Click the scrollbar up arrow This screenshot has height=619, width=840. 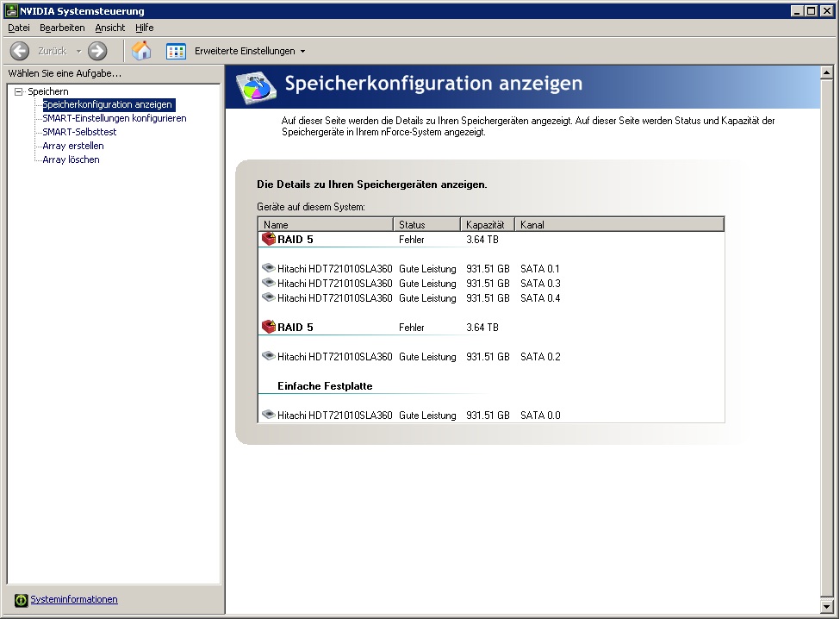pyautogui.click(x=826, y=72)
